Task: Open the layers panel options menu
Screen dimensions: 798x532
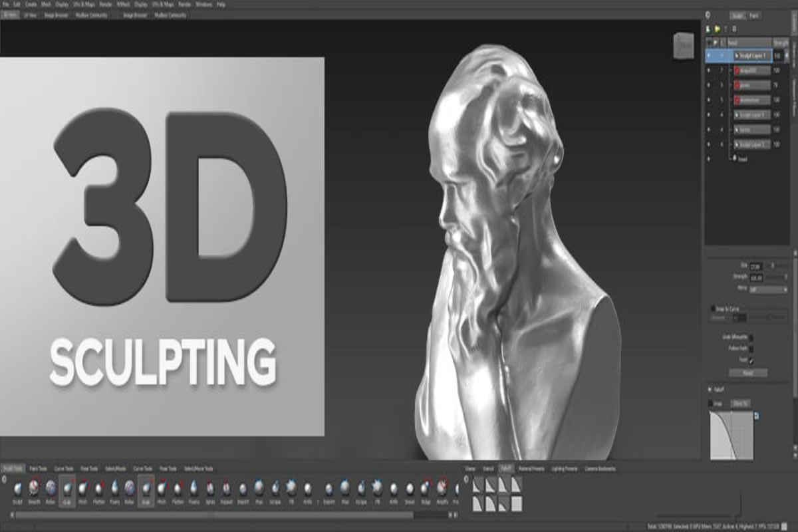Action: point(708,14)
